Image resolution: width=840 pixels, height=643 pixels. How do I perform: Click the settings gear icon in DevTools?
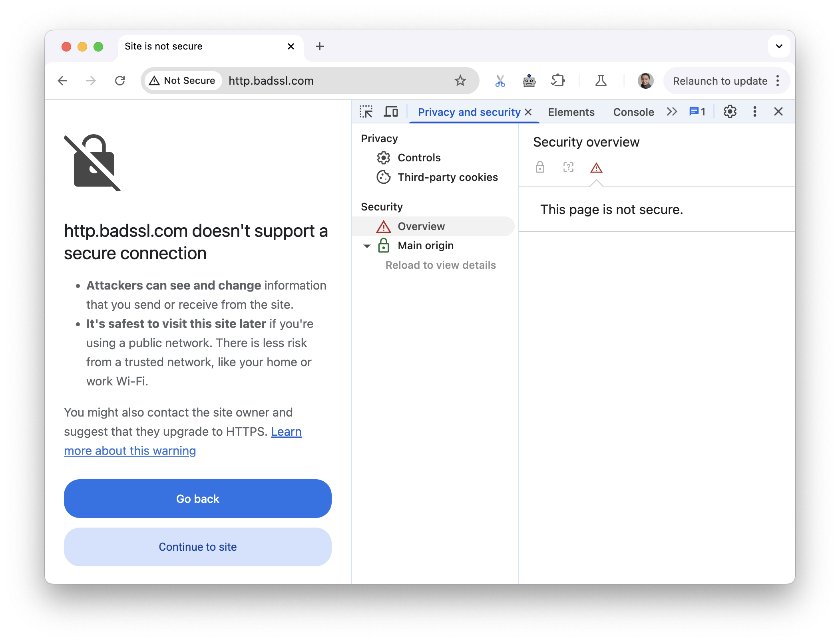click(x=730, y=111)
